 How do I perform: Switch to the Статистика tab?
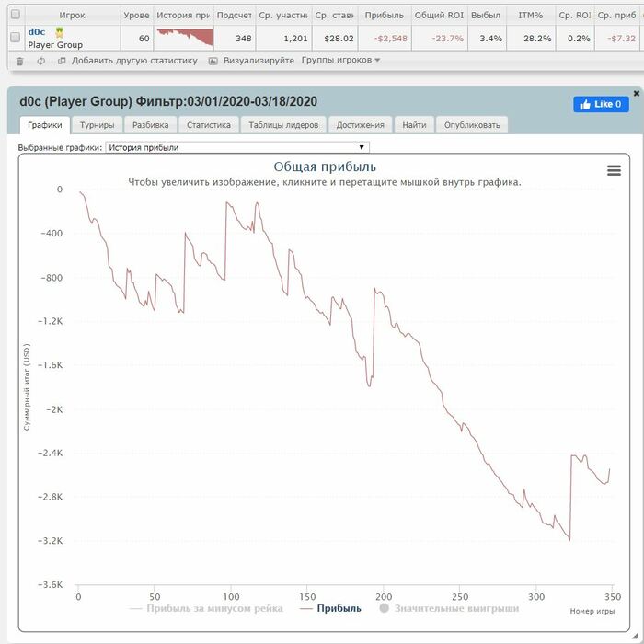tap(209, 125)
